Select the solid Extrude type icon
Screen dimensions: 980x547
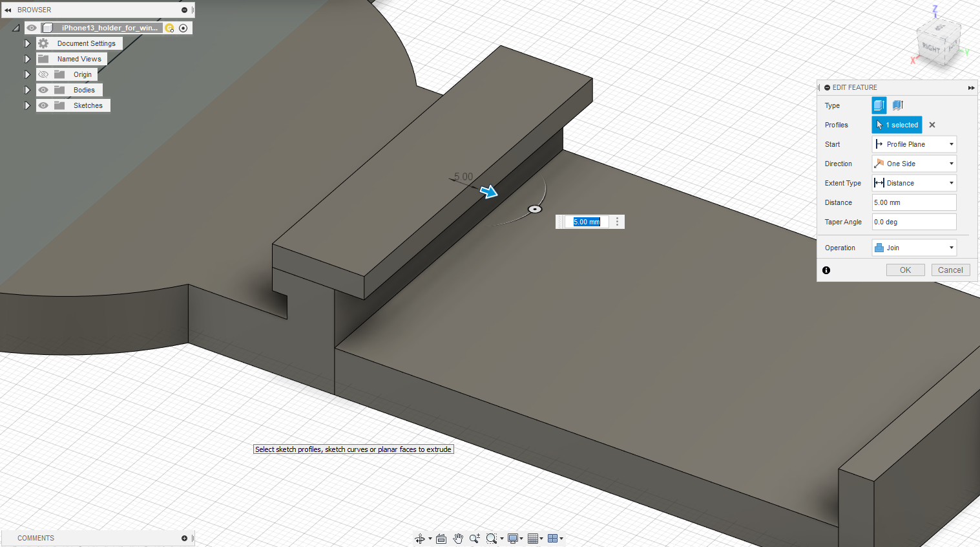coord(879,105)
